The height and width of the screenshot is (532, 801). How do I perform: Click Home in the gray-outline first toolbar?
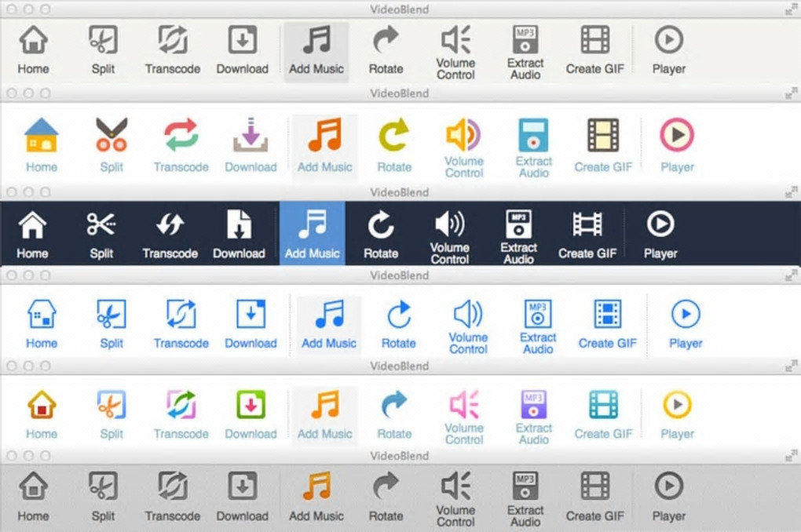tap(33, 50)
